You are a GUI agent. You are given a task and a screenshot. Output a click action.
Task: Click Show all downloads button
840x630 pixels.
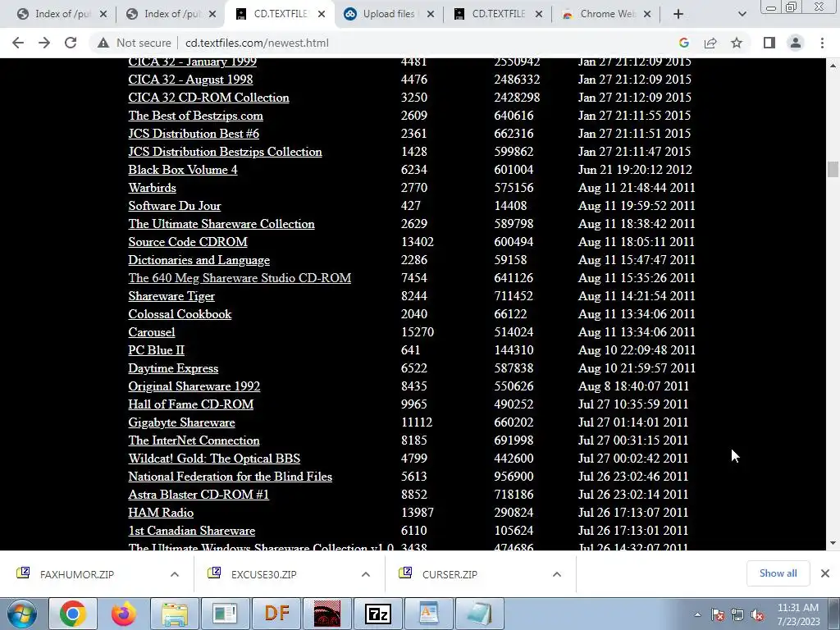click(x=778, y=573)
